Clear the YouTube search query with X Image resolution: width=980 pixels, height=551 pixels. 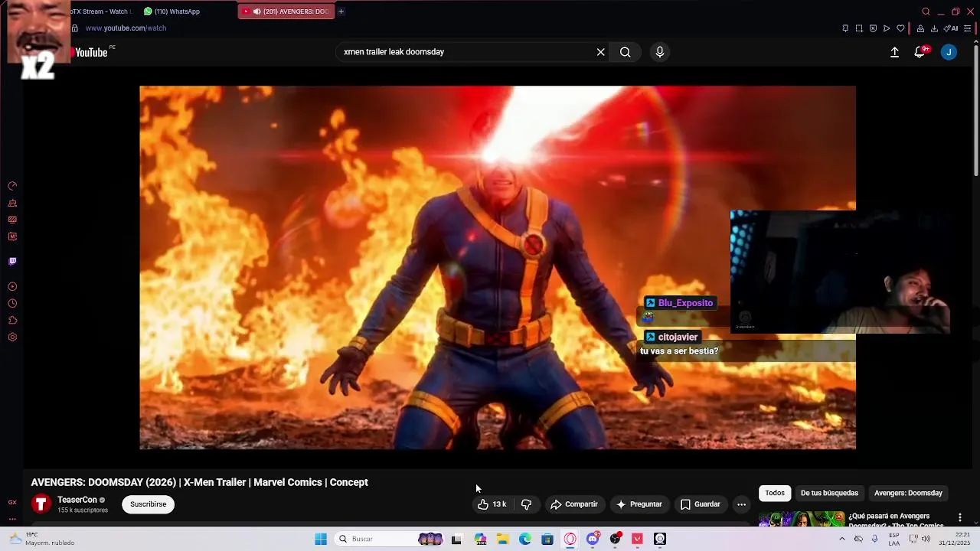[601, 52]
